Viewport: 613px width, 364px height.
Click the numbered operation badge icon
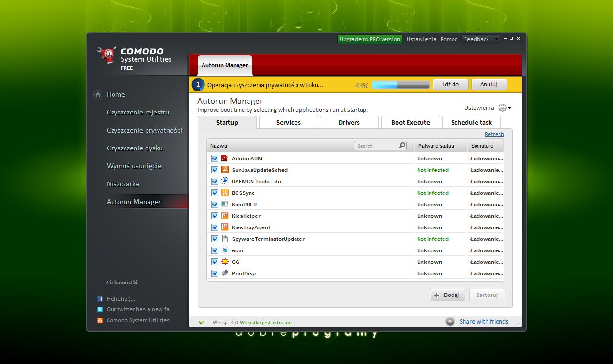click(x=198, y=85)
